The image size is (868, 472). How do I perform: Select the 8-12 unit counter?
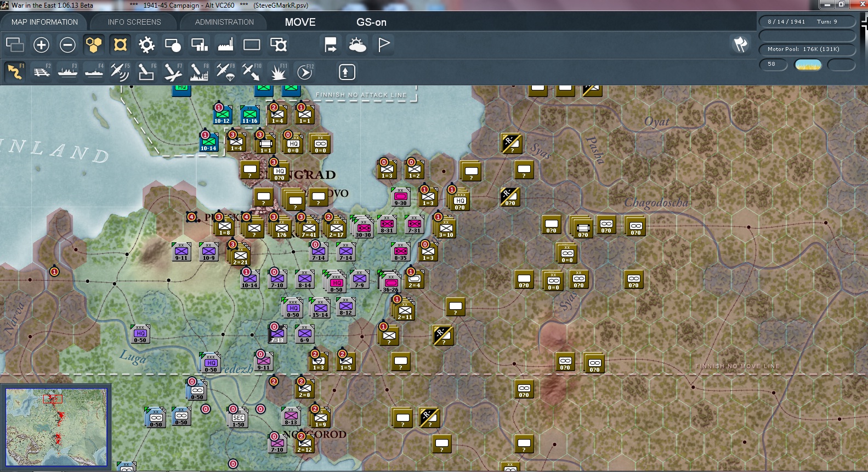[x=345, y=307]
